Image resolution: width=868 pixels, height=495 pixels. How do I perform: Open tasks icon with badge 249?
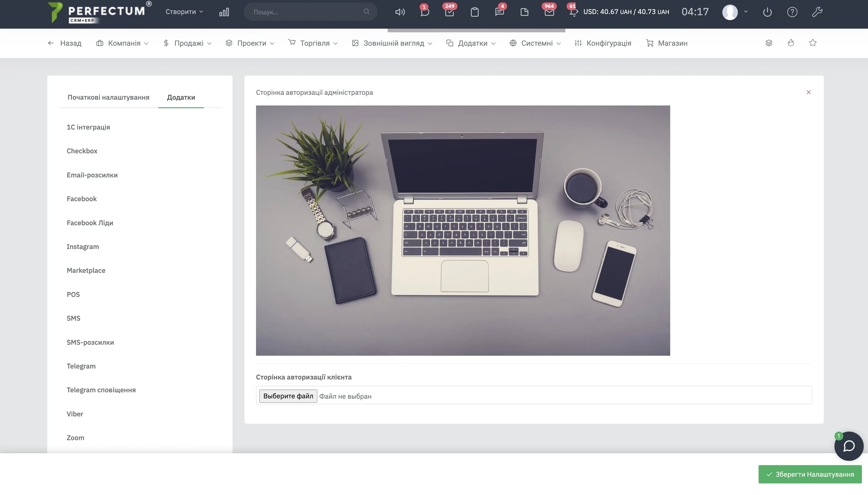449,12
